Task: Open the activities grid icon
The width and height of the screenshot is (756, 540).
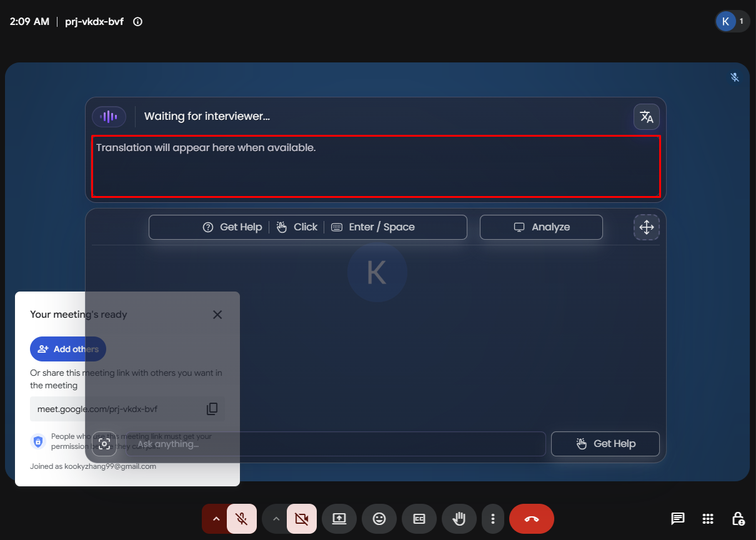Action: click(708, 519)
